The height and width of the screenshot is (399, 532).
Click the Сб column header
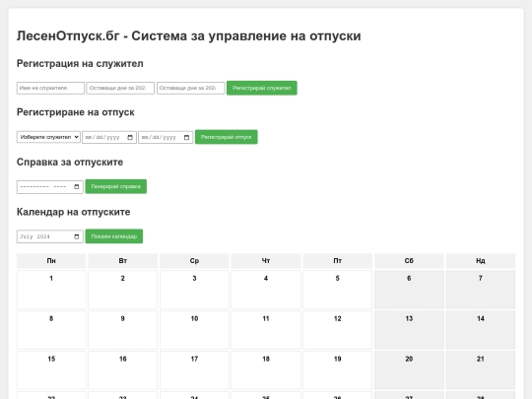coord(409,261)
